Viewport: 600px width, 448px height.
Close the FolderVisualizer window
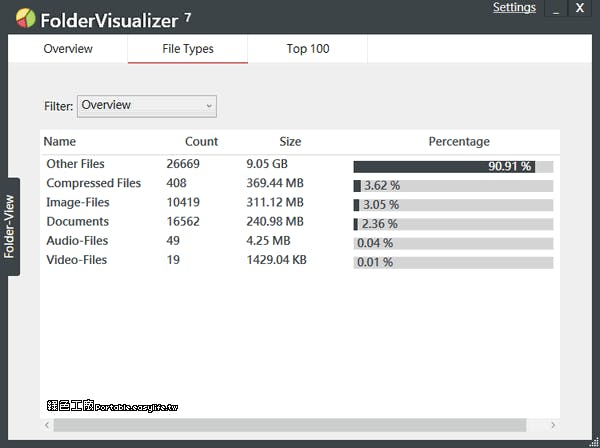[x=580, y=8]
